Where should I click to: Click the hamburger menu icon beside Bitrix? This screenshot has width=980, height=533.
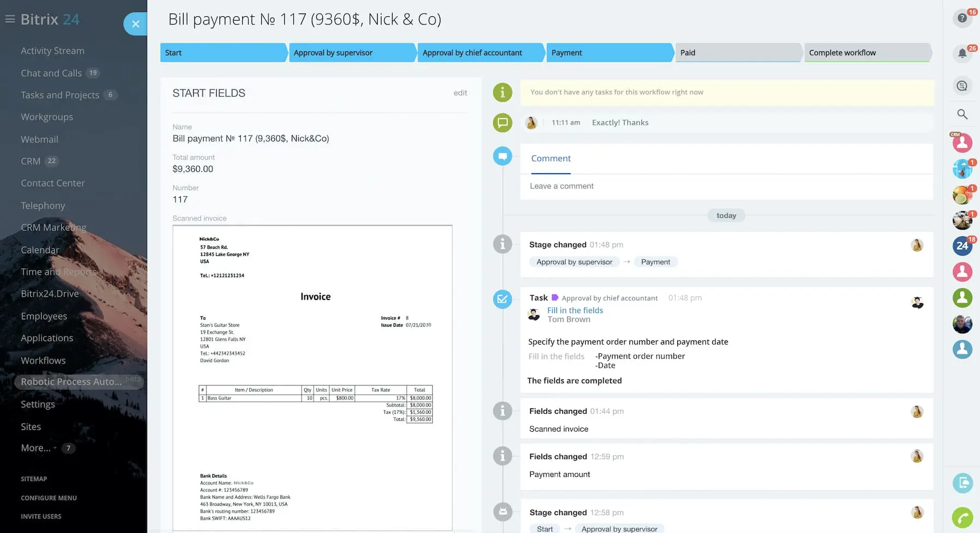pyautogui.click(x=10, y=20)
